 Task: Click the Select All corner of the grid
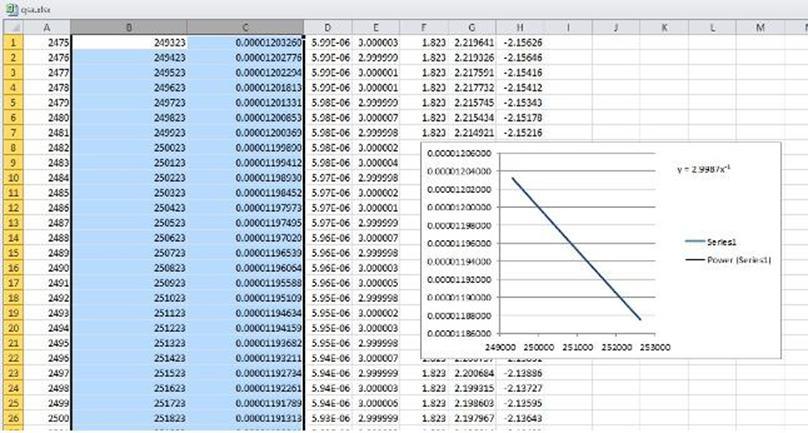click(14, 27)
